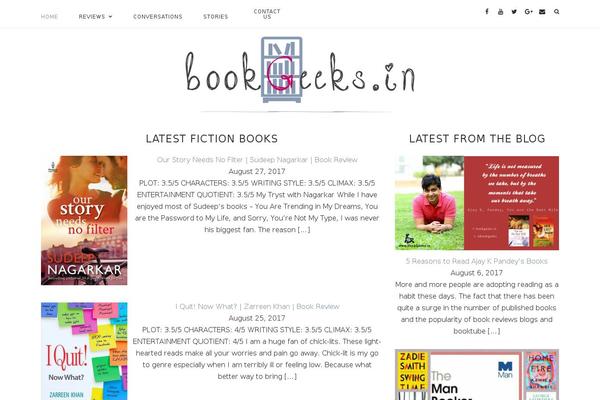
Task: Open the Stories menu item
Action: [x=215, y=17]
